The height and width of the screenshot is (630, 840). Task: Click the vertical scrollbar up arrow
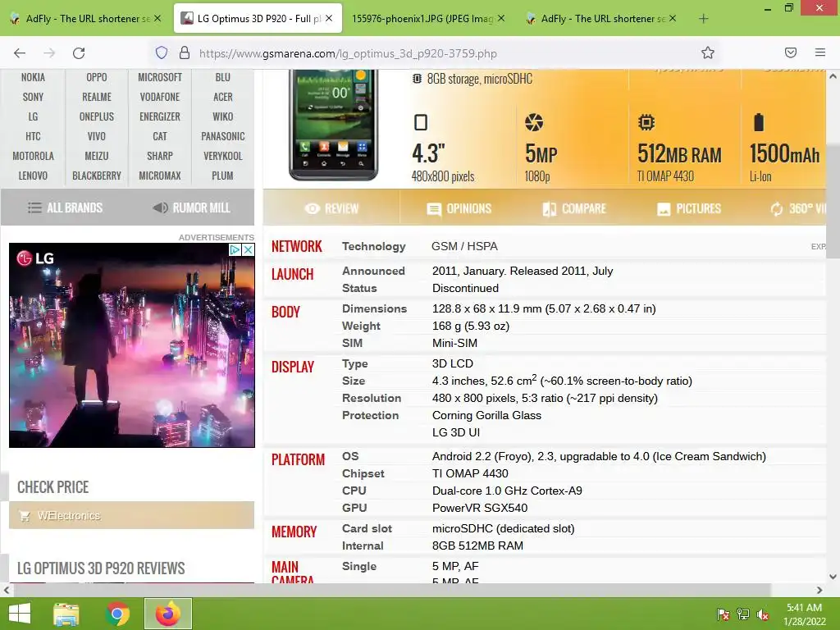pyautogui.click(x=833, y=76)
